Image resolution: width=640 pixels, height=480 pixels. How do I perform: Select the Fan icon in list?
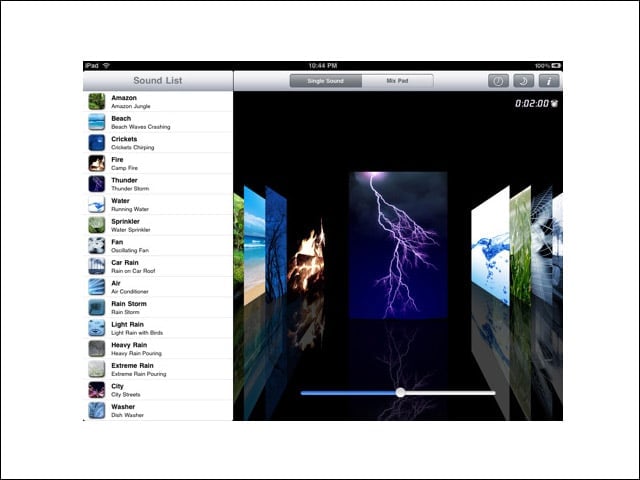point(97,245)
